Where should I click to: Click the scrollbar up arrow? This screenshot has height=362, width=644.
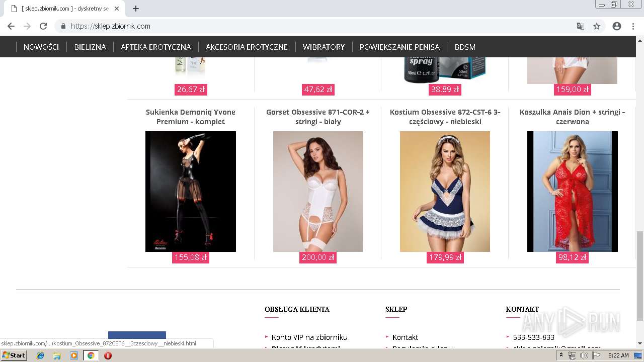[639, 40]
